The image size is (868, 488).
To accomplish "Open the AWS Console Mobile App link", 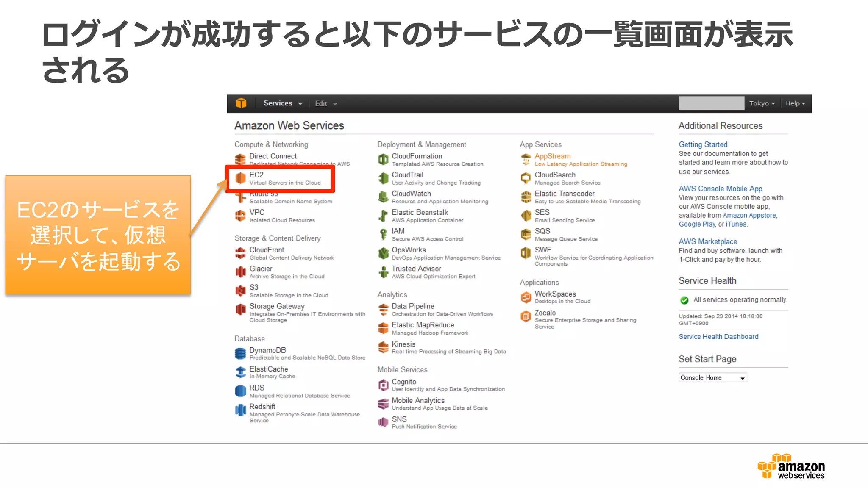I will point(720,189).
